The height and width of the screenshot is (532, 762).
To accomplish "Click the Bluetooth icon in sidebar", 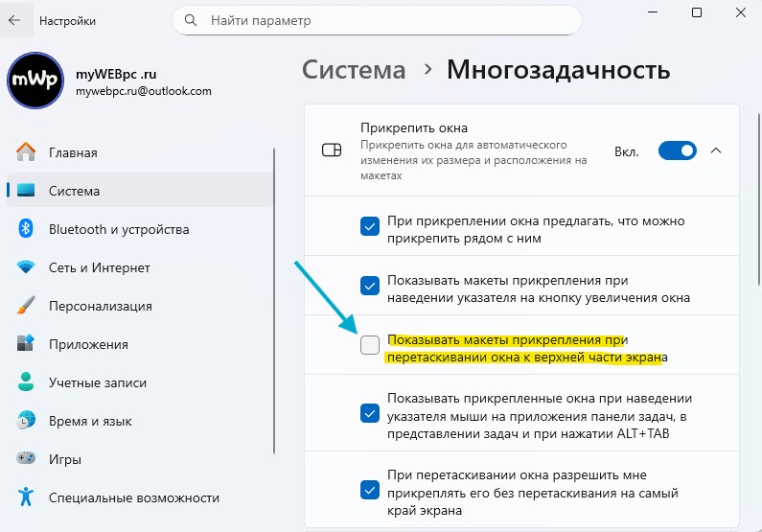I will click(x=26, y=229).
